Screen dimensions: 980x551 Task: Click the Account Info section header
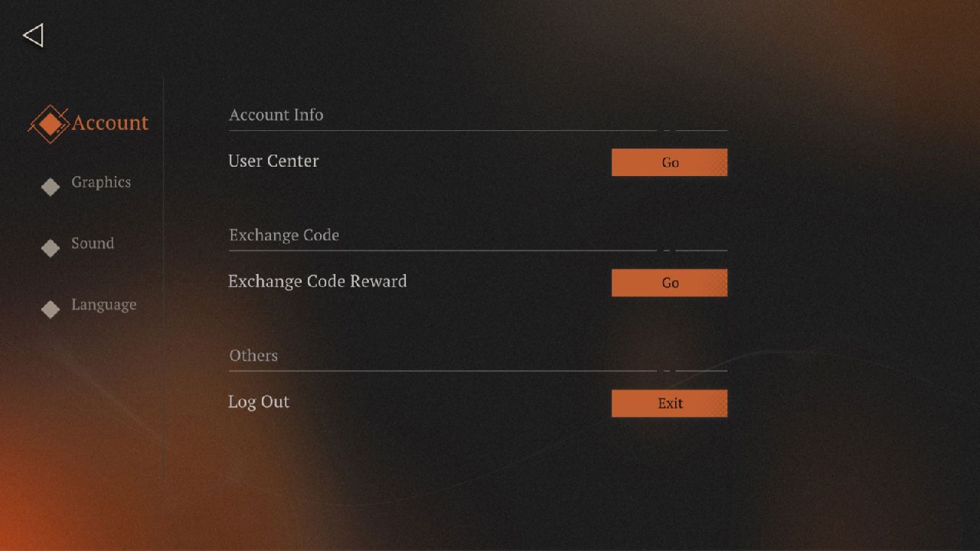point(276,114)
